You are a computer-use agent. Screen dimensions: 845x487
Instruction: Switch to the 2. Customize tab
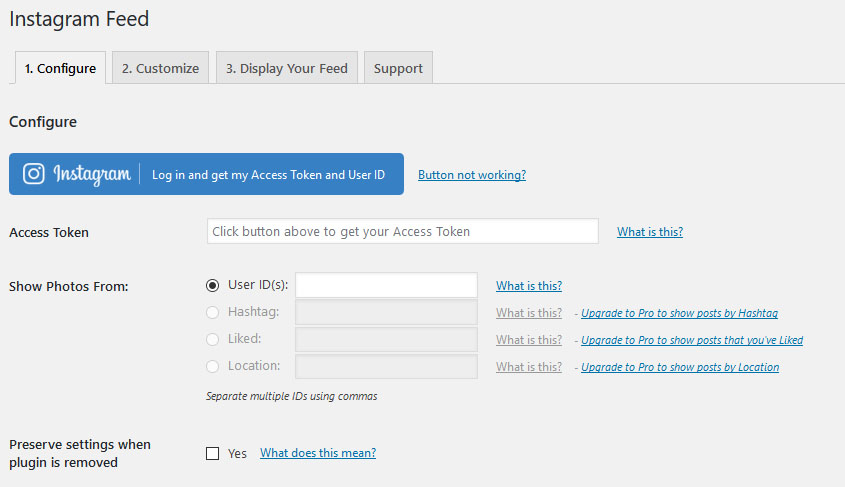[161, 68]
